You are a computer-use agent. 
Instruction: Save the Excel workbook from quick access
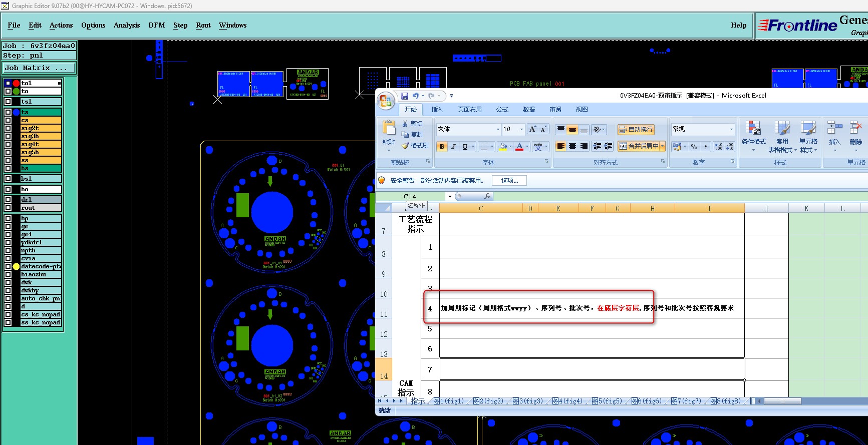point(404,96)
